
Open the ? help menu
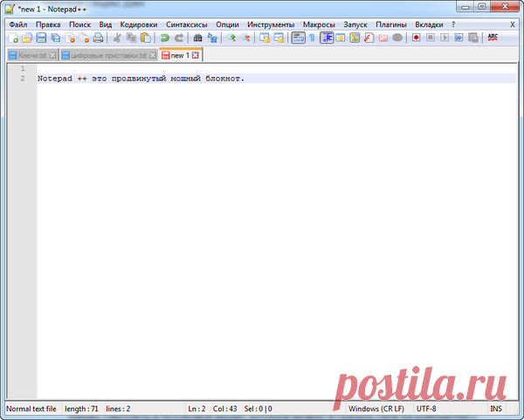coord(453,24)
